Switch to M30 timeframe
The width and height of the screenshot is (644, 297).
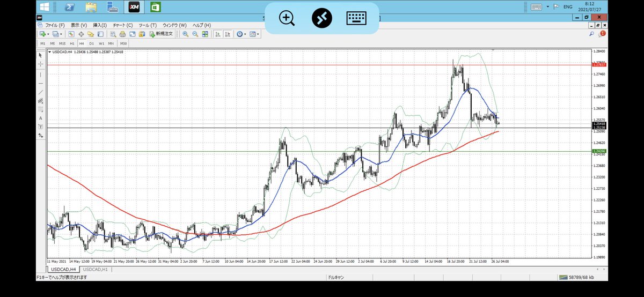[123, 43]
